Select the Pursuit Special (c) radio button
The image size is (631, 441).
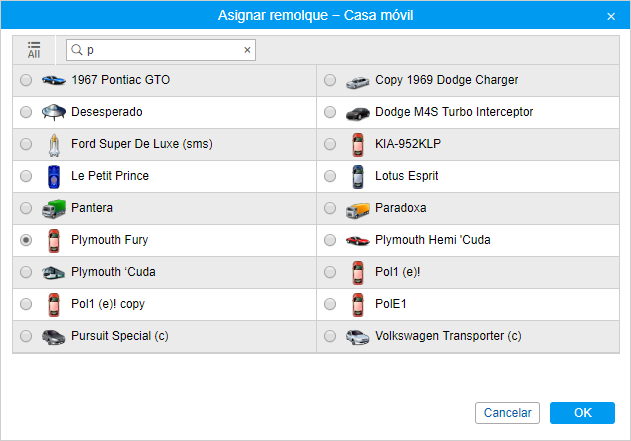point(26,336)
